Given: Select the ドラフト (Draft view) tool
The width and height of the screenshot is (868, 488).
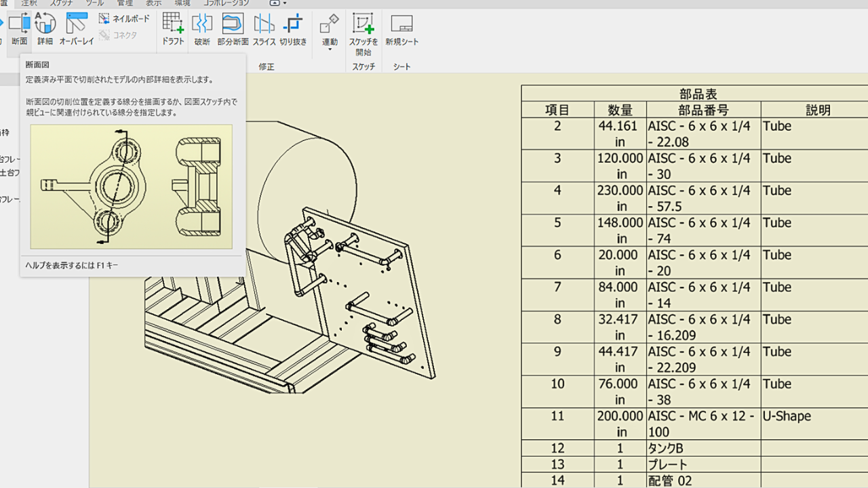Looking at the screenshot, I should 173,30.
